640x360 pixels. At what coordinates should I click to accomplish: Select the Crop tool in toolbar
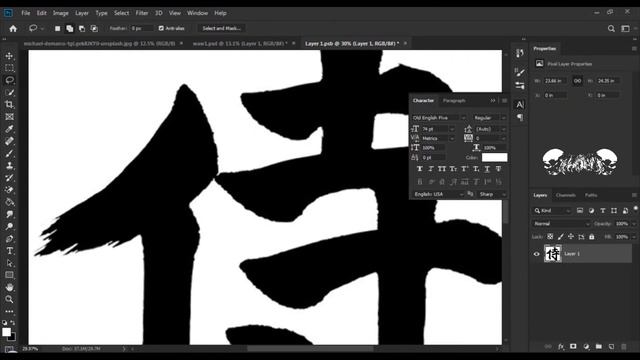(9, 104)
